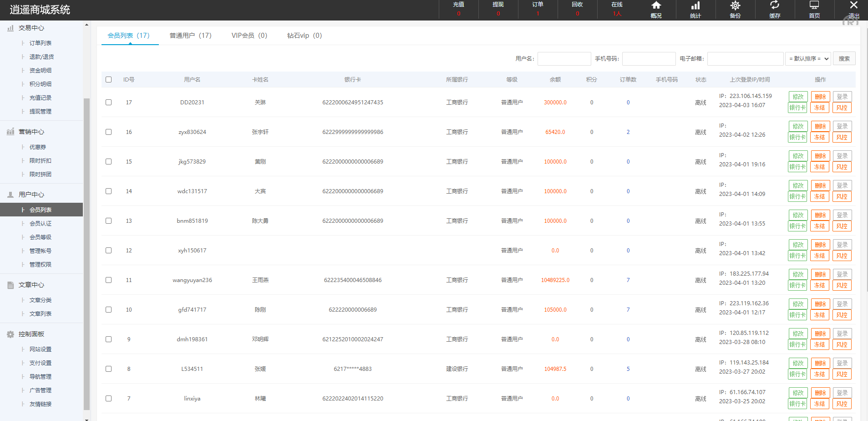Expand the 交易中心 sidebar section

pyautogui.click(x=30, y=28)
